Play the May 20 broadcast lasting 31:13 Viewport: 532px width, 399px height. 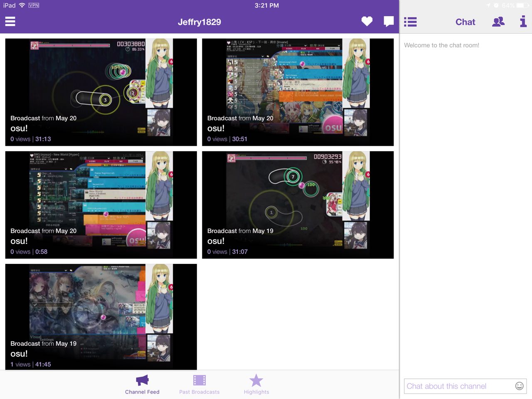tap(101, 92)
